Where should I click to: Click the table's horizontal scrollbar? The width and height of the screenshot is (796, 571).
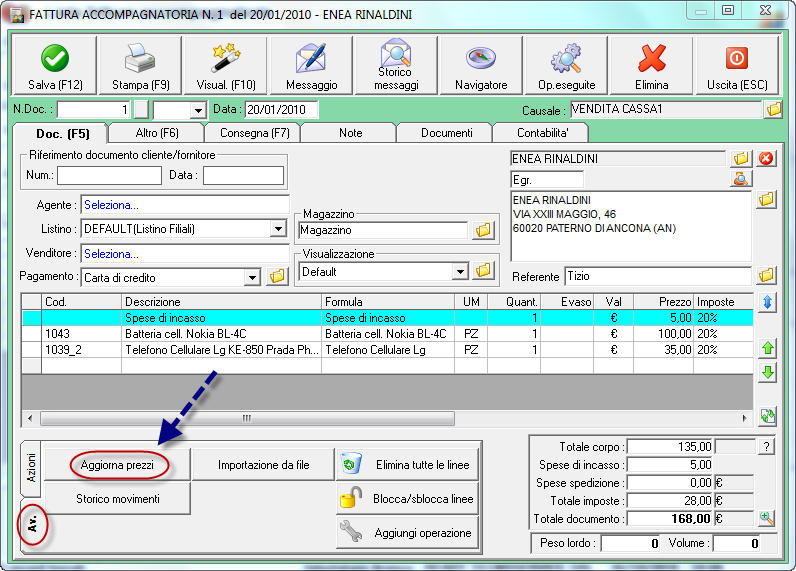[x=245, y=418]
